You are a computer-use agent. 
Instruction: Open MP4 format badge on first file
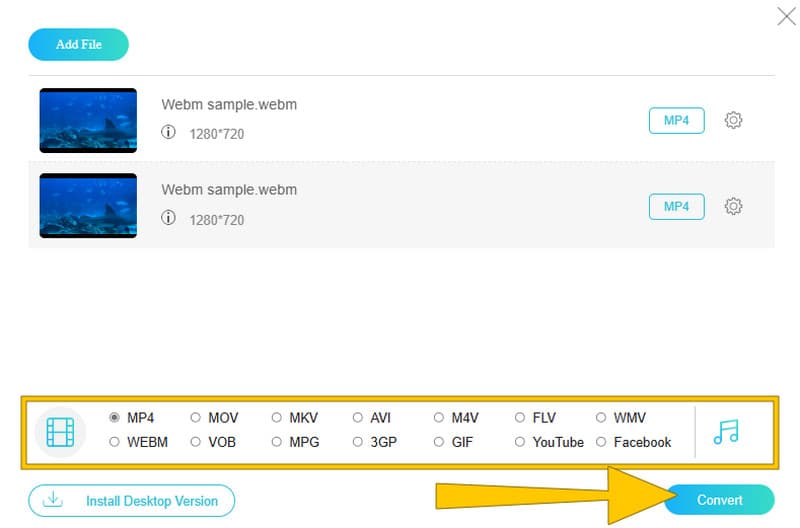coord(676,120)
